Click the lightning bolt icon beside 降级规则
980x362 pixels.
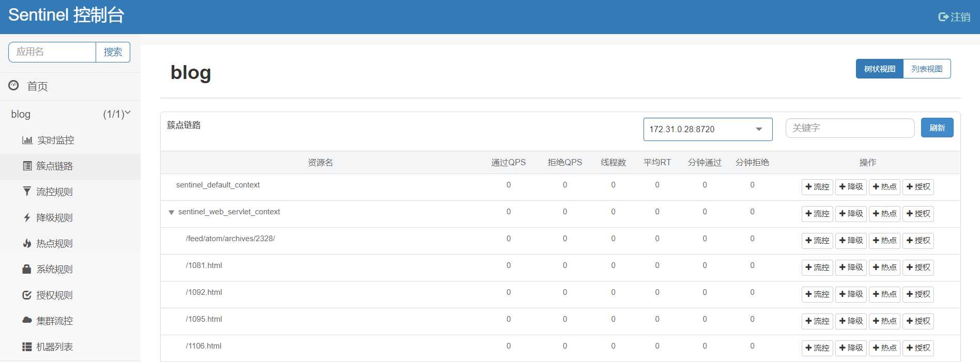[27, 217]
